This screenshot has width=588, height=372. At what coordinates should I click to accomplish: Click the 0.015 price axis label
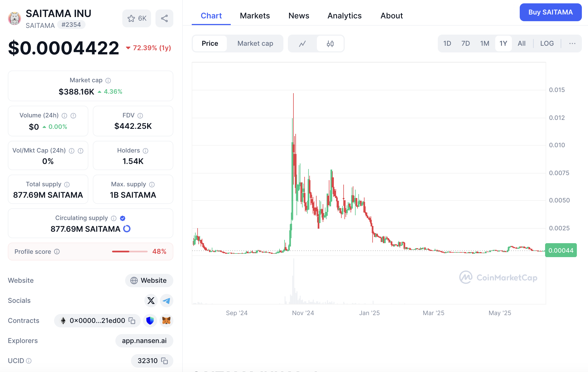557,90
